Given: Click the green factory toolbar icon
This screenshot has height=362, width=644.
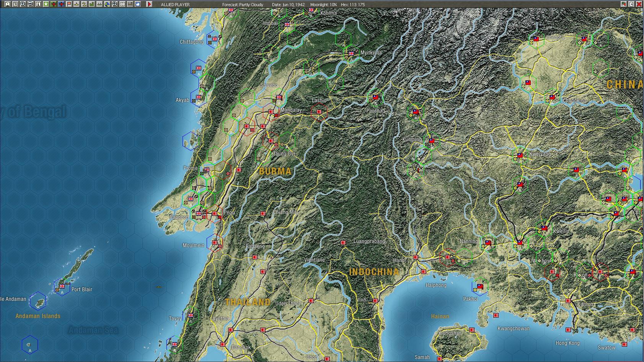Looking at the screenshot, I should [x=92, y=4].
